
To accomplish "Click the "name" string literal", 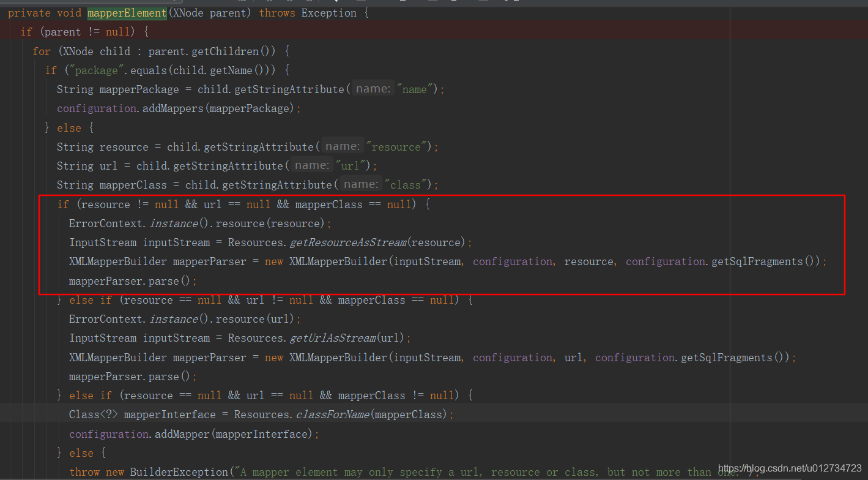I will point(414,89).
